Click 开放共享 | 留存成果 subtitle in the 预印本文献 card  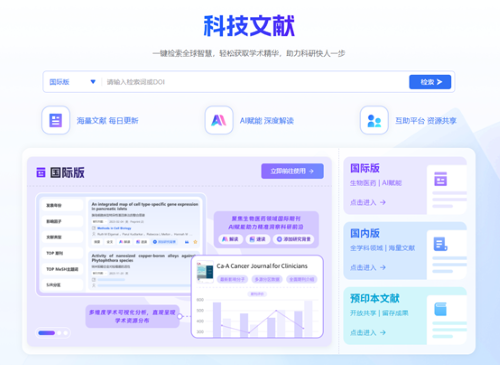(379, 313)
